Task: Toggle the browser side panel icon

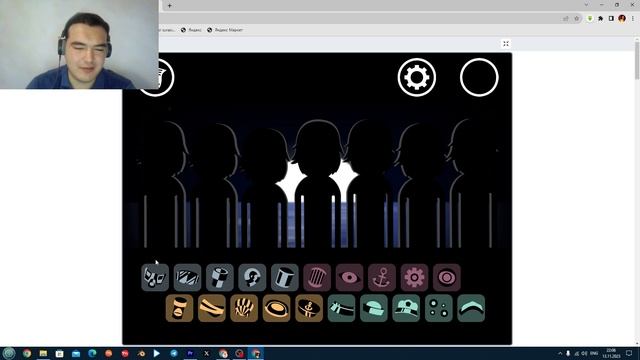Action: 611,18
